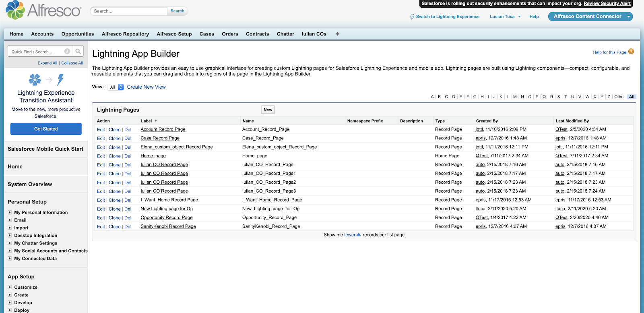This screenshot has width=644, height=313.
Task: Clone the Case Record Page
Action: tap(115, 139)
